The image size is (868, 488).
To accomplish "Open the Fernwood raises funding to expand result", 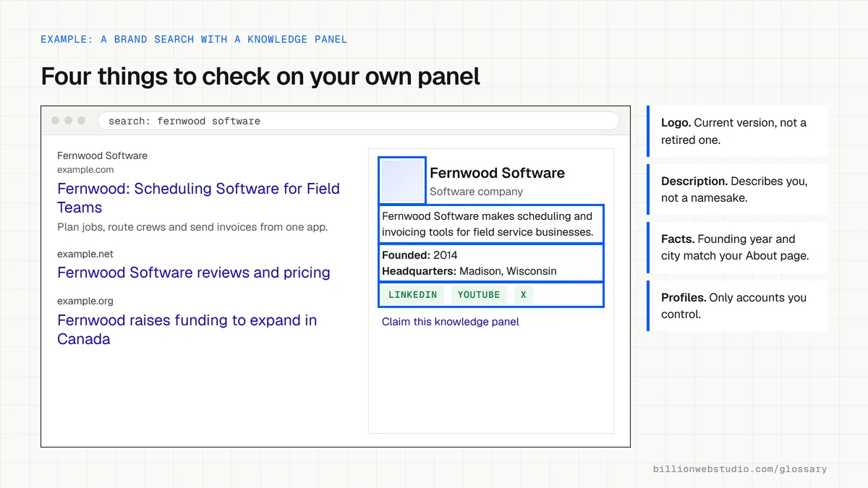I will (187, 330).
